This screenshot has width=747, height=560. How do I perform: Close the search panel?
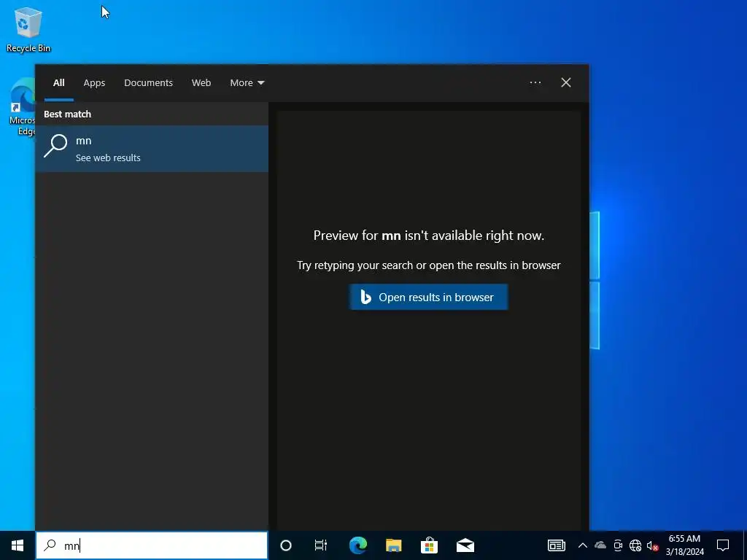pos(566,82)
